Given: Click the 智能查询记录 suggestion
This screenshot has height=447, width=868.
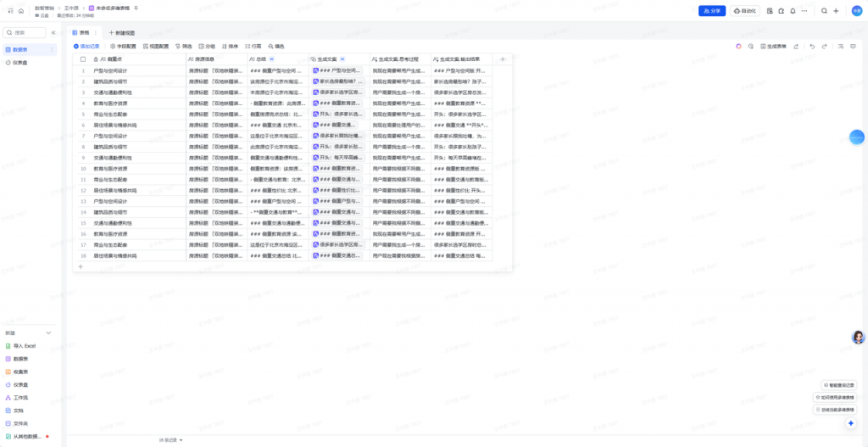Looking at the screenshot, I should pos(838,385).
